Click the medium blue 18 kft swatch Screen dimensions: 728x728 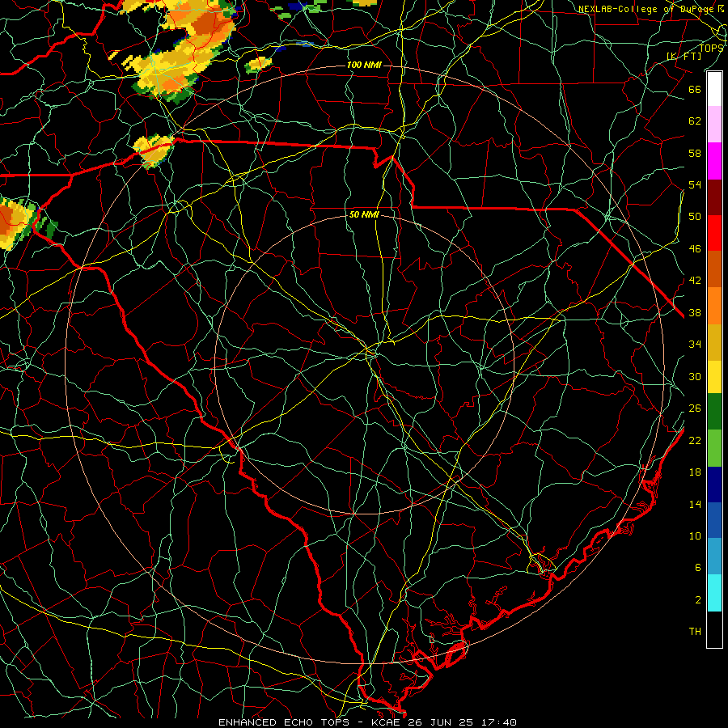pyautogui.click(x=714, y=520)
